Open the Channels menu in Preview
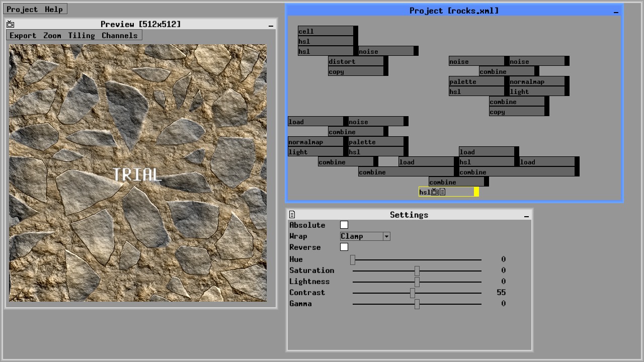The width and height of the screenshot is (644, 362). point(119,35)
